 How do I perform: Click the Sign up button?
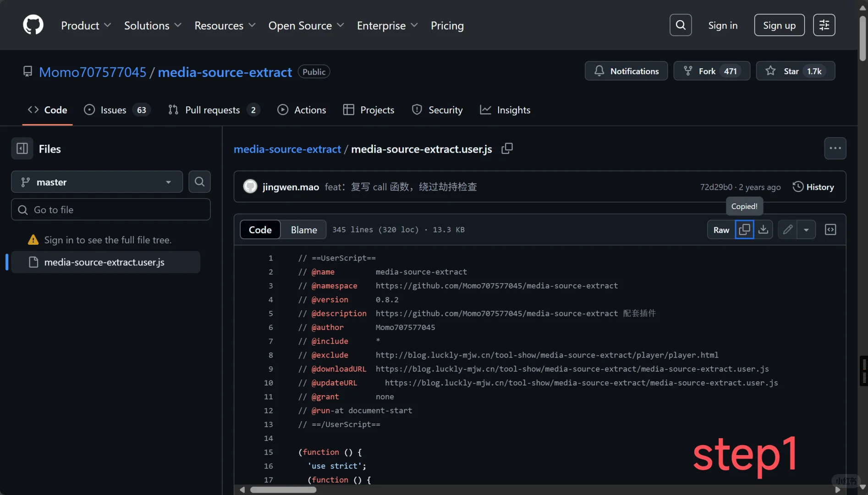pos(779,25)
